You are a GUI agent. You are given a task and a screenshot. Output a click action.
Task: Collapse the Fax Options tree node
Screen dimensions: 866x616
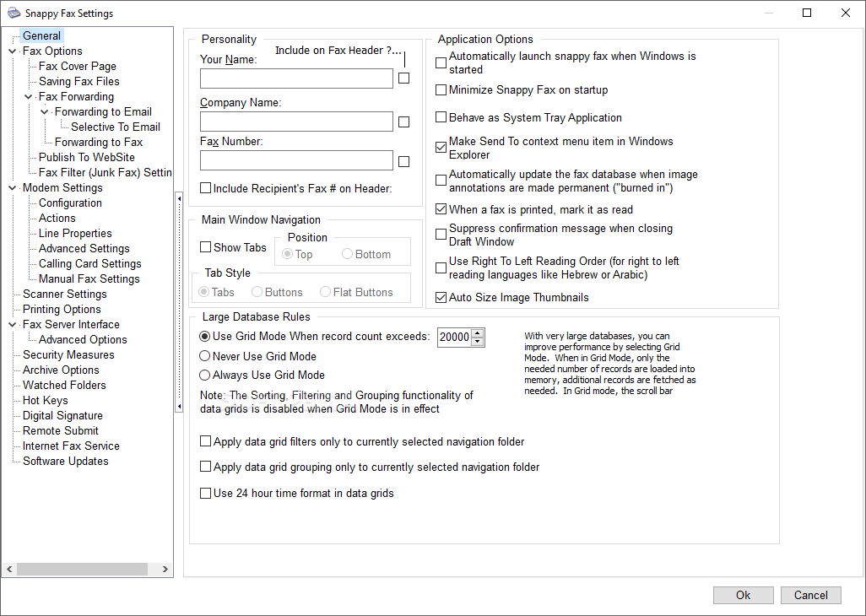[x=13, y=51]
